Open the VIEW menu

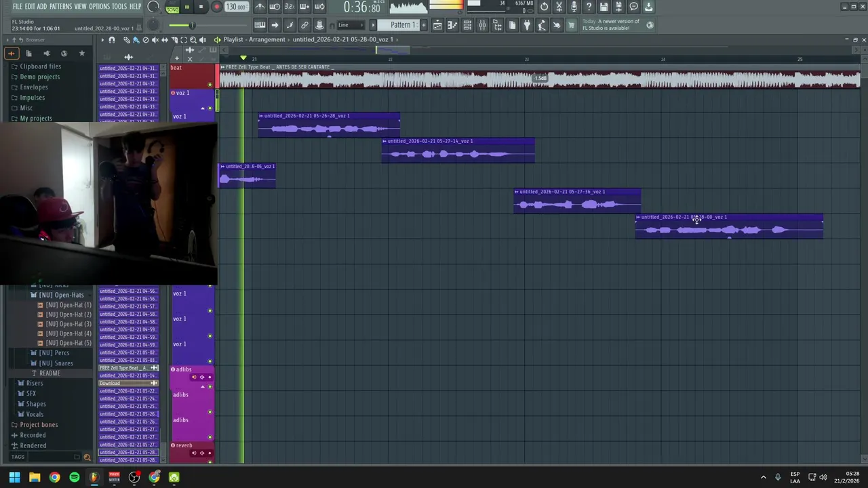point(80,7)
